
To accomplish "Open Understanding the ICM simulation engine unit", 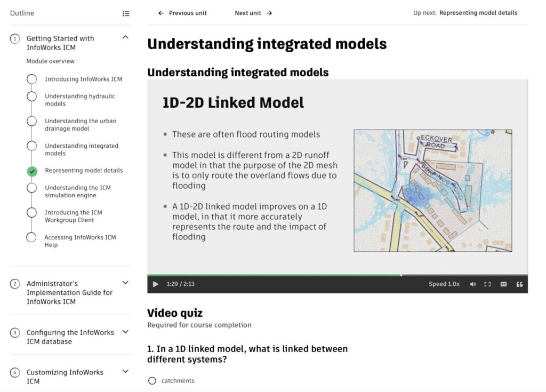I will point(78,191).
